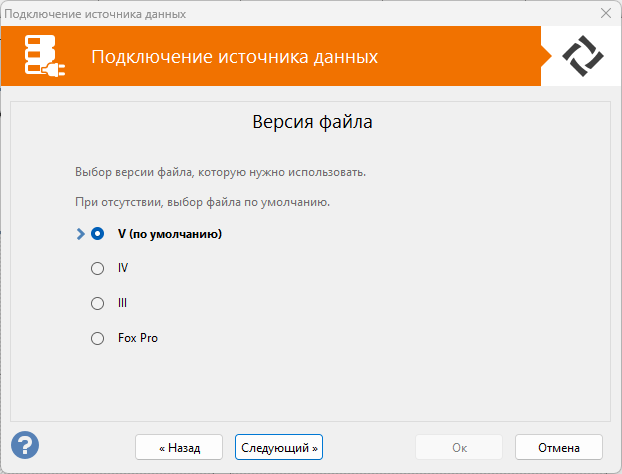
Task: Click the blue chevron beside the V option
Action: (80, 234)
